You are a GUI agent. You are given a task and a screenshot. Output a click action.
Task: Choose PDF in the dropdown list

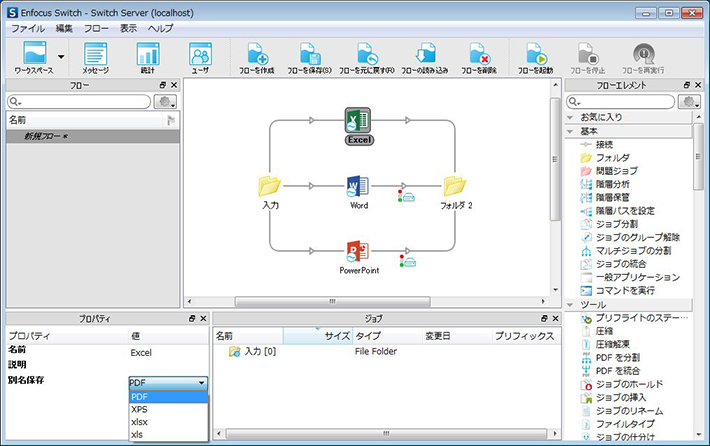pyautogui.click(x=168, y=397)
